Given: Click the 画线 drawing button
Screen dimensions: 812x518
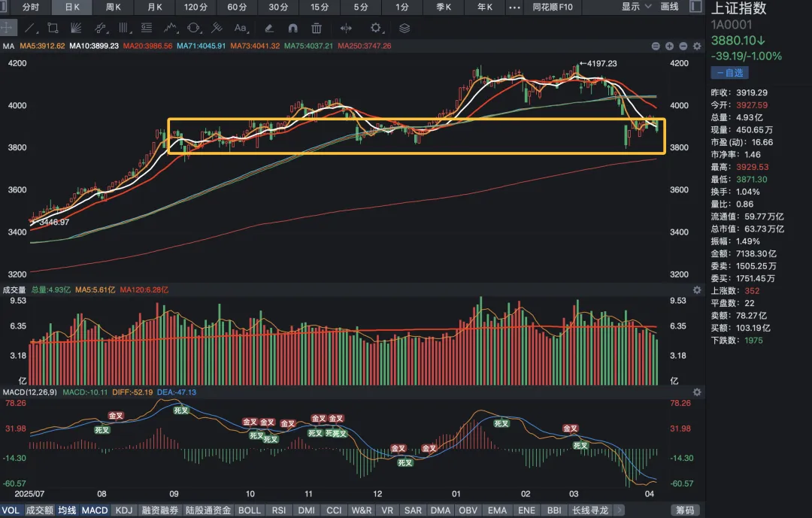Looking at the screenshot, I should click(x=670, y=7).
